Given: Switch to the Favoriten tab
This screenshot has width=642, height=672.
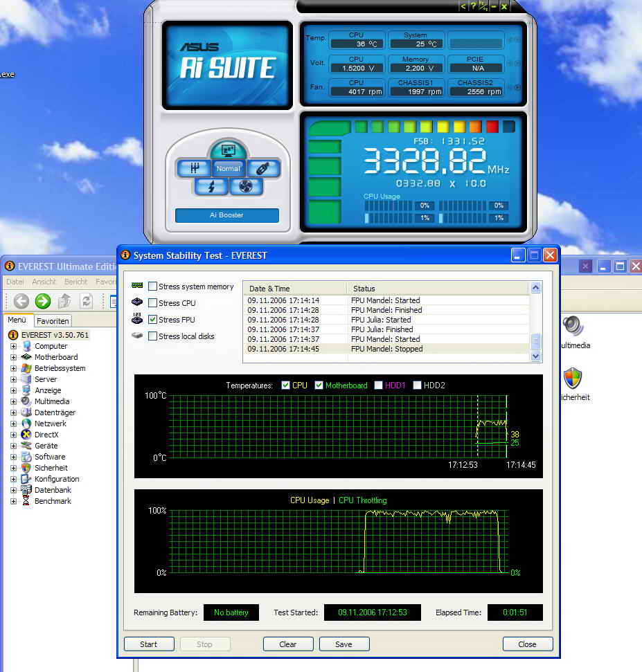Looking at the screenshot, I should click(x=53, y=321).
